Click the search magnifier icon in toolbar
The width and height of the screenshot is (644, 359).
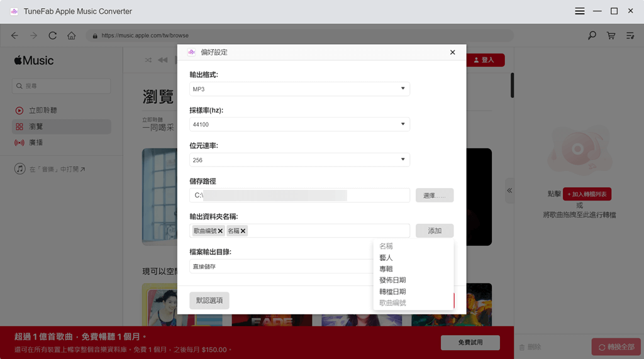point(592,36)
